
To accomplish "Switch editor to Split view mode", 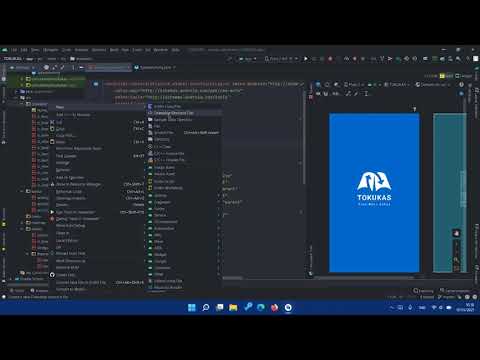I will [x=446, y=76].
